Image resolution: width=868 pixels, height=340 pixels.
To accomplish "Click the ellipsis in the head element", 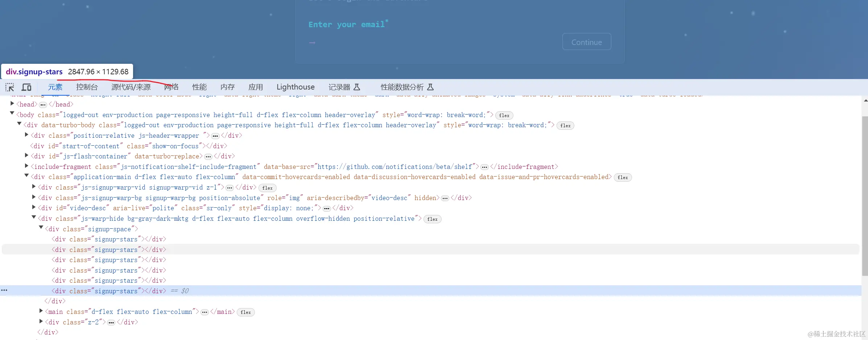I will point(43,105).
